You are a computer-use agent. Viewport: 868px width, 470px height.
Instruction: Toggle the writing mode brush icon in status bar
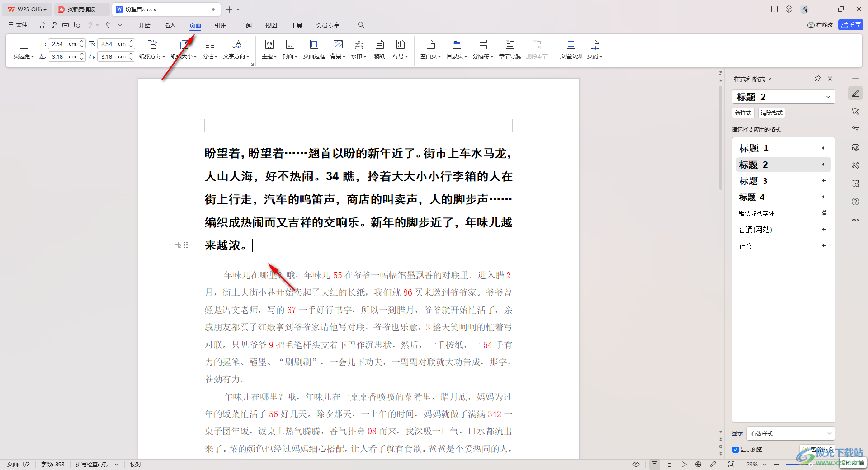[x=713, y=464]
